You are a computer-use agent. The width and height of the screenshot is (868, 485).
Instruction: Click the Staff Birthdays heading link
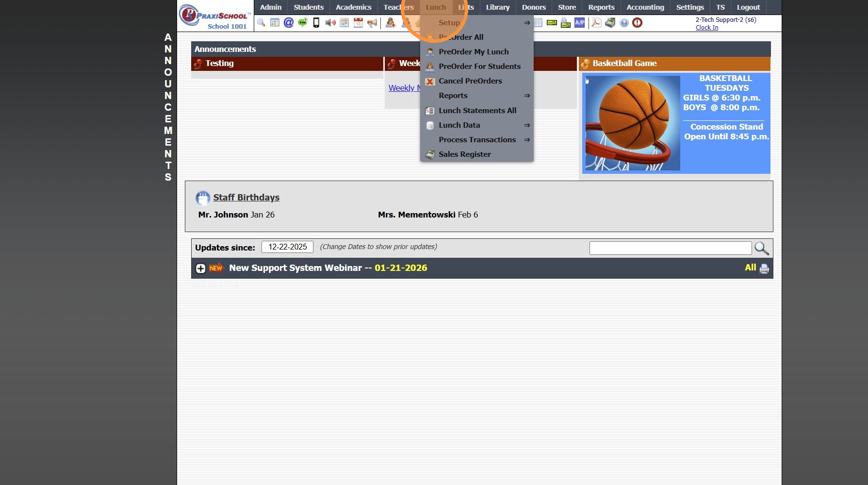[246, 198]
